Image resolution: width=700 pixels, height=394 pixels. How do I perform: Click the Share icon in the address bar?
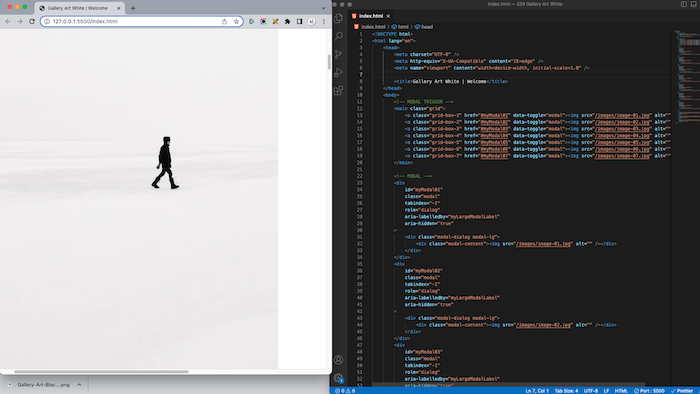[224, 21]
